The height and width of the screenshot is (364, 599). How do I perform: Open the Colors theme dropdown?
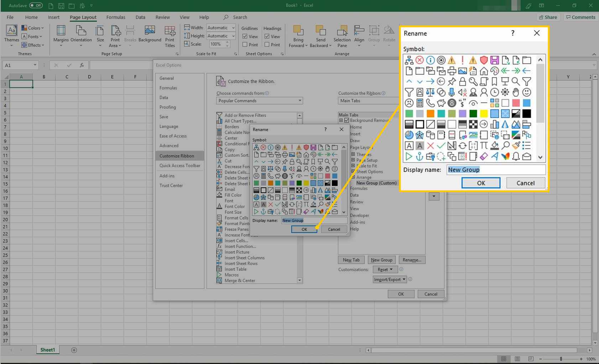click(32, 28)
